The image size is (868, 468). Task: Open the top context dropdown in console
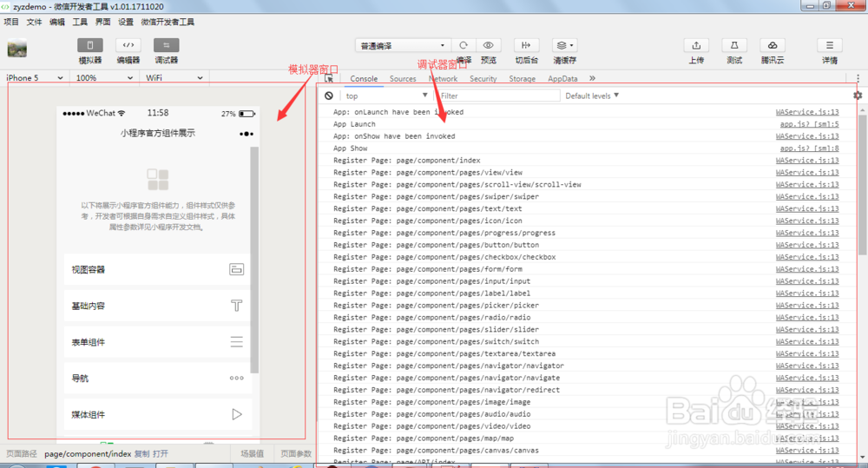click(386, 96)
